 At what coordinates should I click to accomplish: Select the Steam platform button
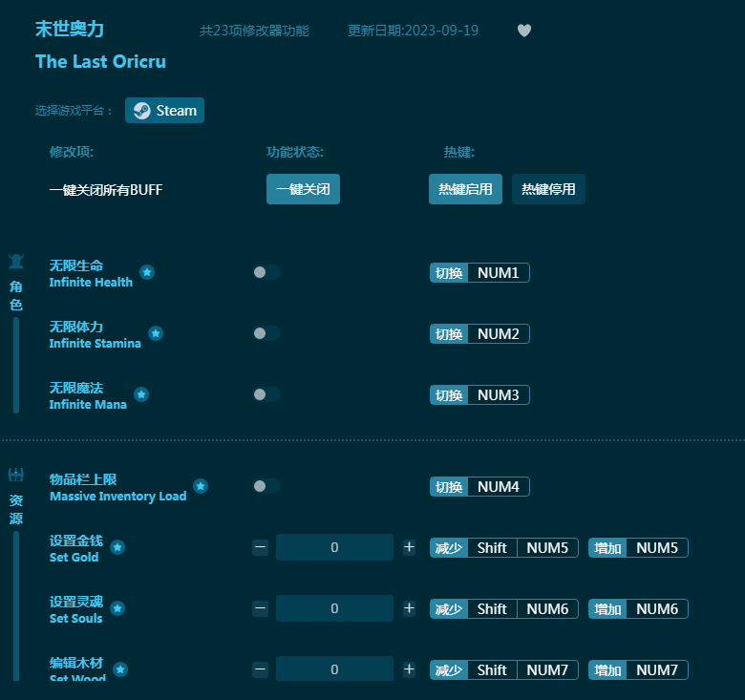pyautogui.click(x=165, y=111)
